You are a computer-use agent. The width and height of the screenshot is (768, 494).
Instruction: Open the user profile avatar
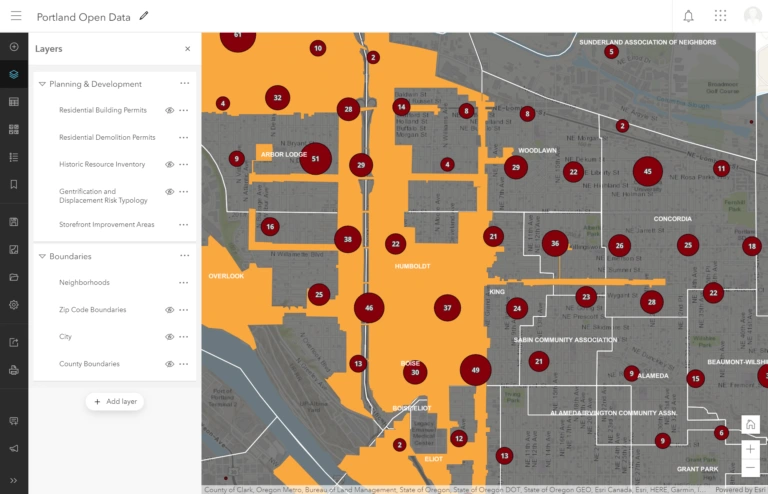752,16
